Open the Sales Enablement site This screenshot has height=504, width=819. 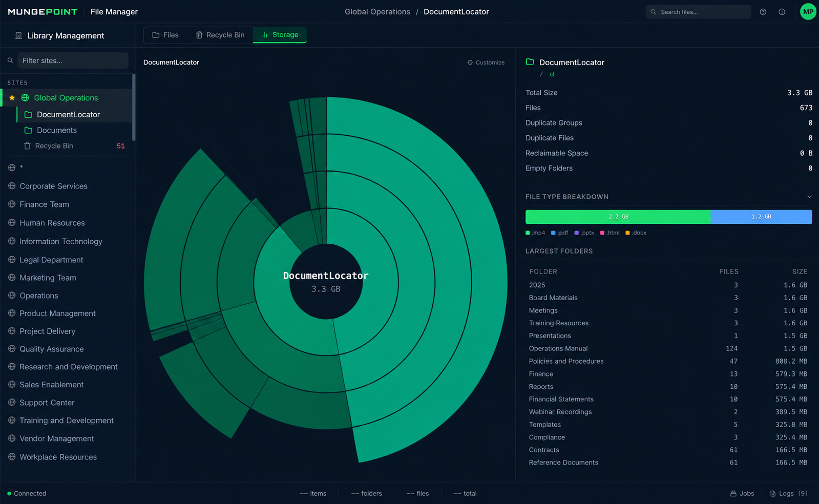click(51, 385)
